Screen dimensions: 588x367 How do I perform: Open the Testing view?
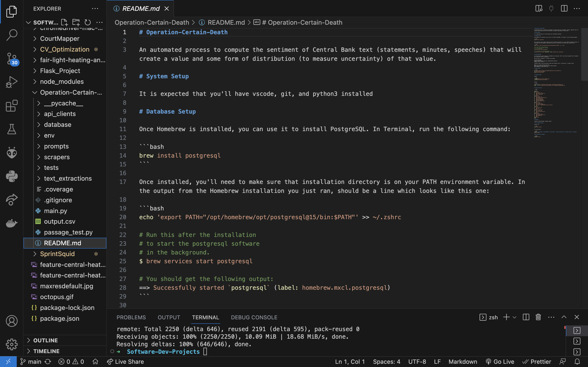coord(11,129)
